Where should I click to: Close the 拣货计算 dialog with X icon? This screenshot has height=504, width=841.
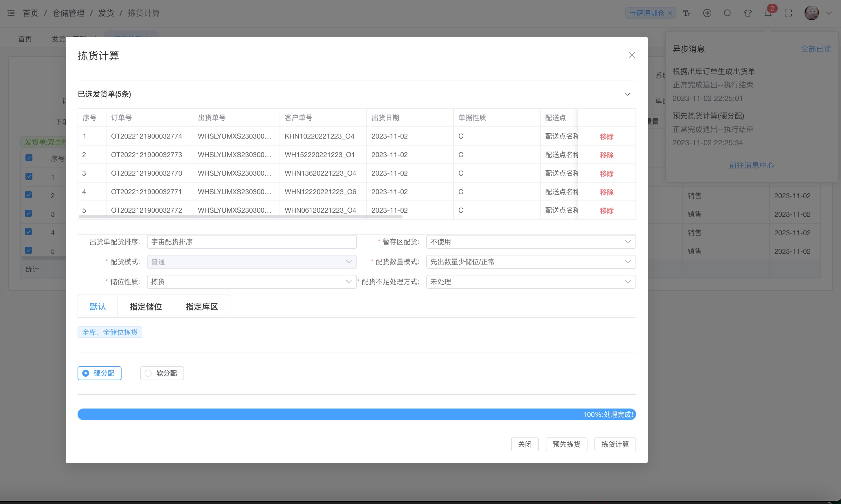(x=632, y=55)
